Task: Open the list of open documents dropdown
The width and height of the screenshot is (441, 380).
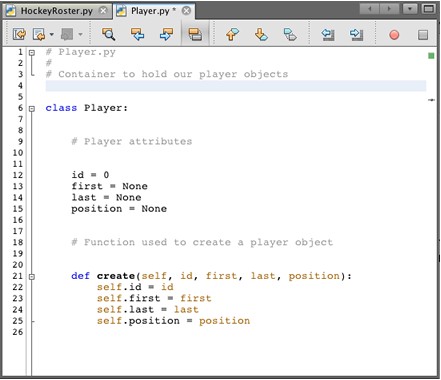Action: point(410,9)
